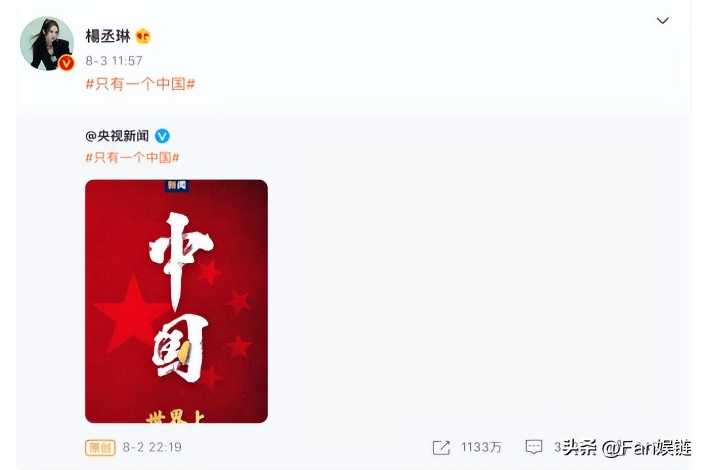Open the @央视新闻 account link
Screen dimensions: 705x470
click(x=117, y=136)
